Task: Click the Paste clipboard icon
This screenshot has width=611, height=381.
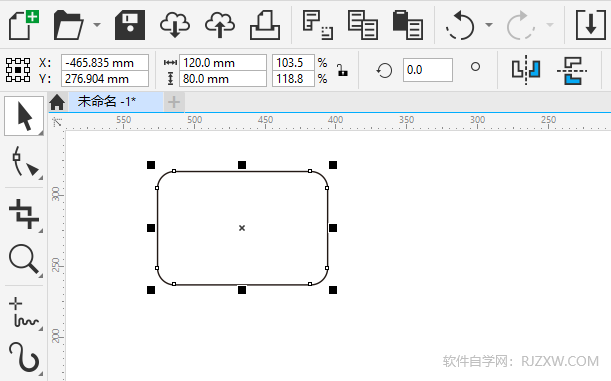Action: pos(408,25)
